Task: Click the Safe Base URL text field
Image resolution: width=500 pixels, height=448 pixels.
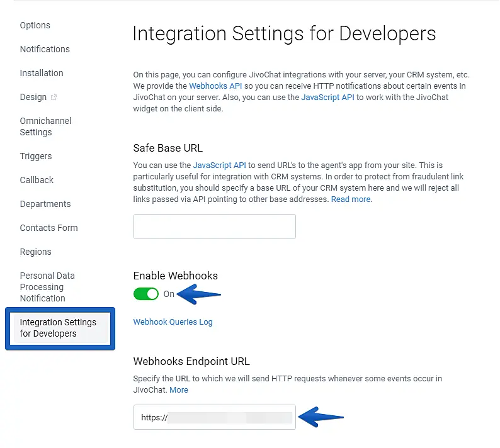Action: coord(214,227)
